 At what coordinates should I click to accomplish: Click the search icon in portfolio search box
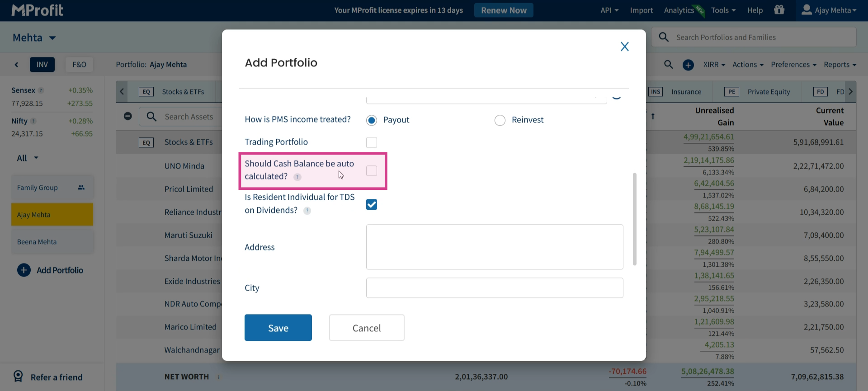point(664,37)
